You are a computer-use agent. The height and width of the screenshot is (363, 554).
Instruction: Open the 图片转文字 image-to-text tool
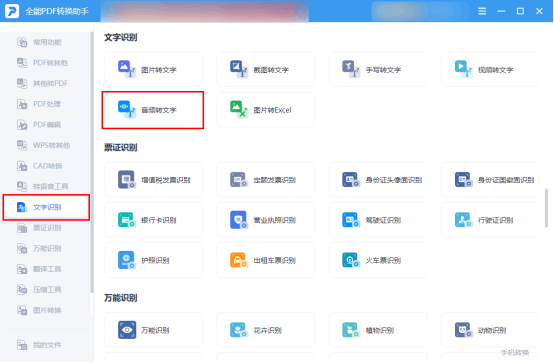pos(153,70)
